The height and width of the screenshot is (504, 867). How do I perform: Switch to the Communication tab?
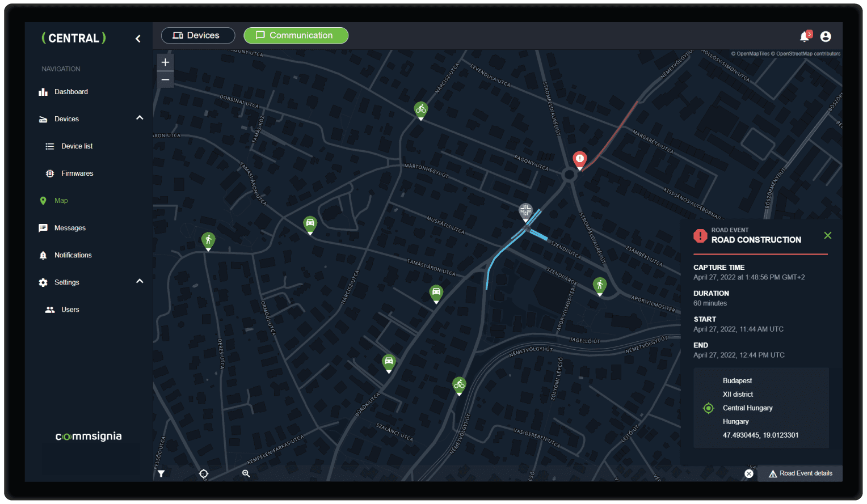click(296, 35)
